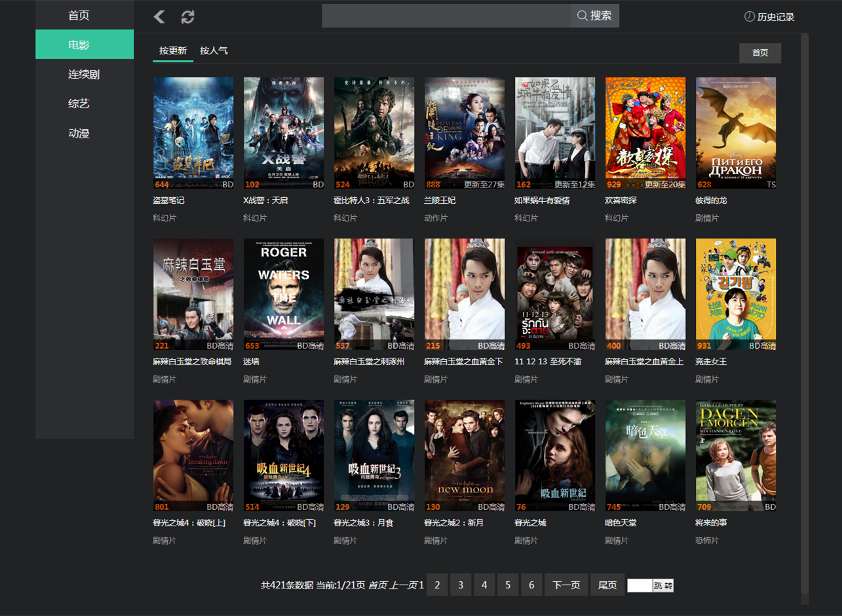
Task: Click the back arrow icon
Action: pos(159,16)
